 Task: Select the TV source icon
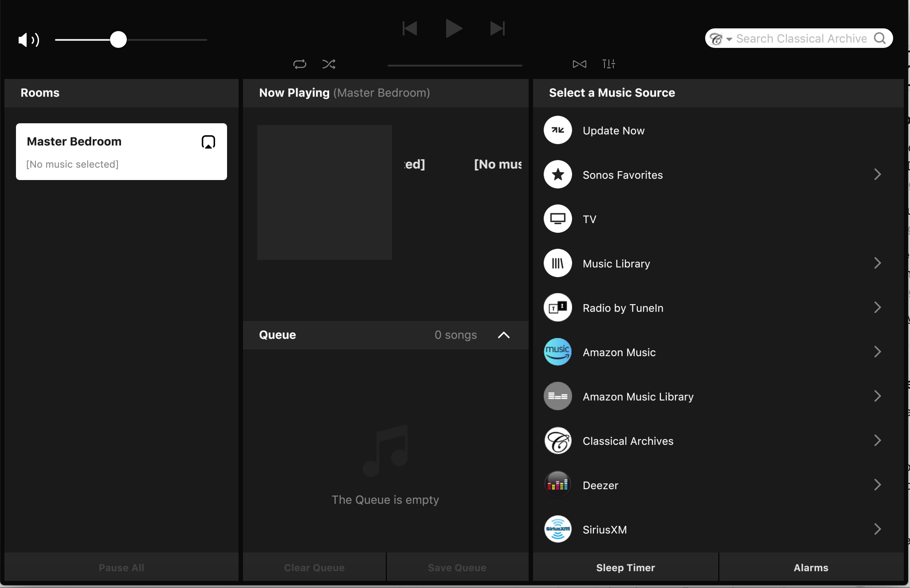(x=557, y=219)
